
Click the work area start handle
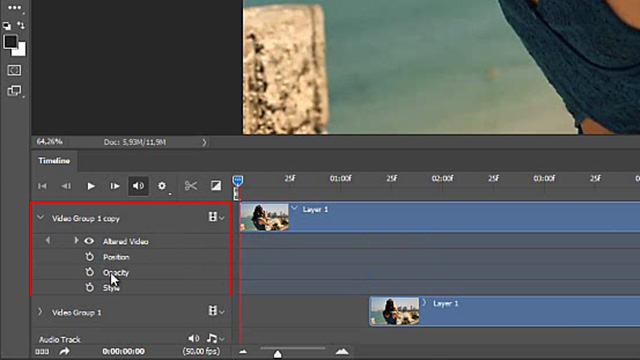(x=236, y=193)
